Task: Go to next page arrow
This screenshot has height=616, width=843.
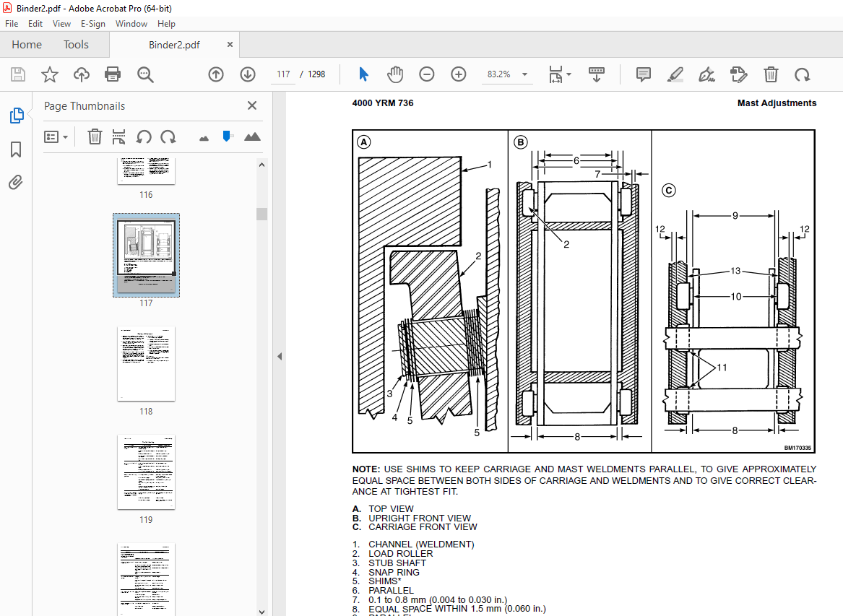Action: pos(248,74)
